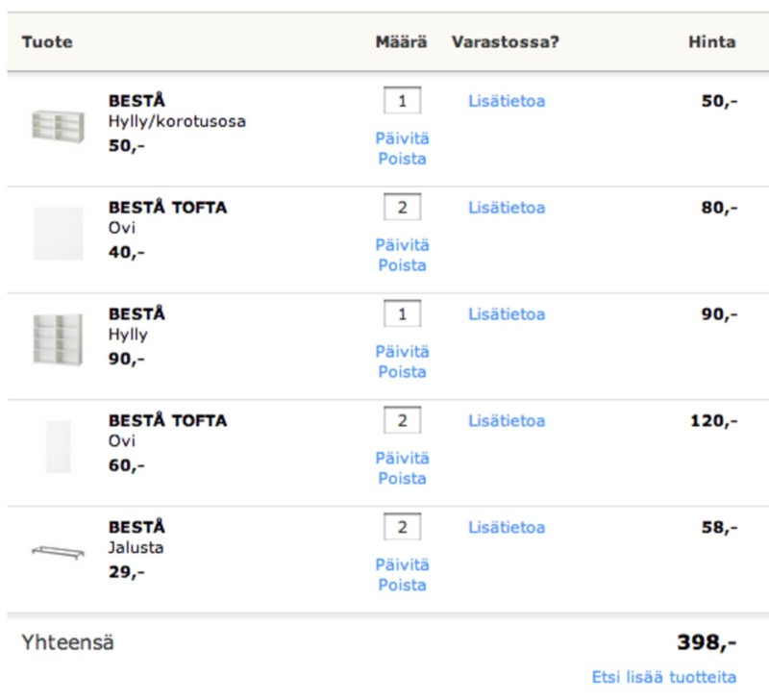This screenshot has width=769, height=700.
Task: Update quantity of BESTÅ Hylly 90,- via Päivitä
Action: click(x=402, y=352)
